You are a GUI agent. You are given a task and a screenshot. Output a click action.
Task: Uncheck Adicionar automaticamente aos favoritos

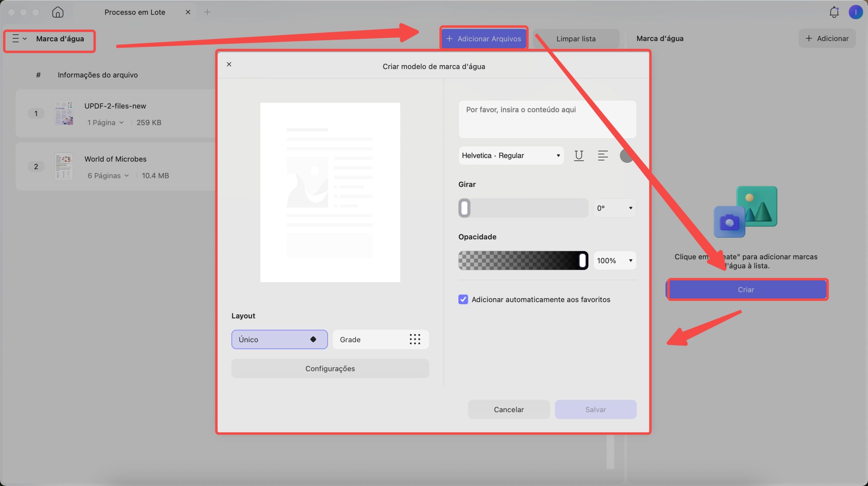463,299
